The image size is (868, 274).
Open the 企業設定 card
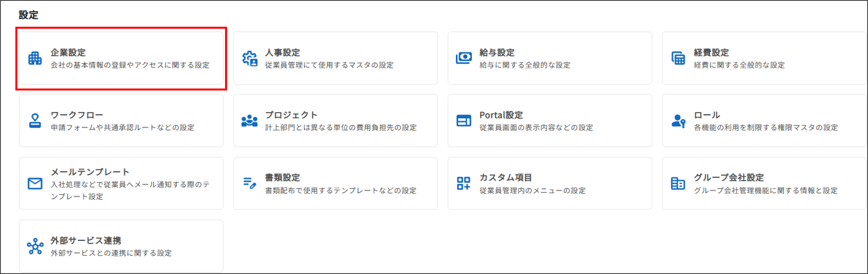(121, 59)
